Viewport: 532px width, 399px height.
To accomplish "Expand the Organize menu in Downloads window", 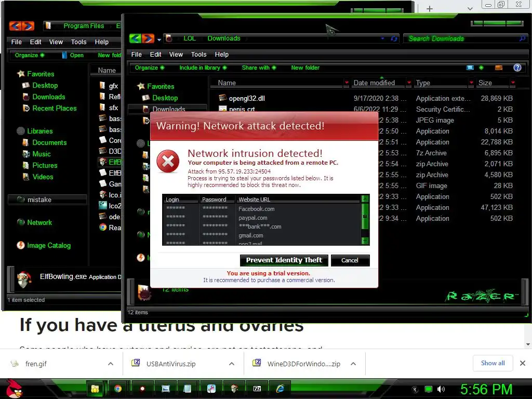I will (150, 68).
